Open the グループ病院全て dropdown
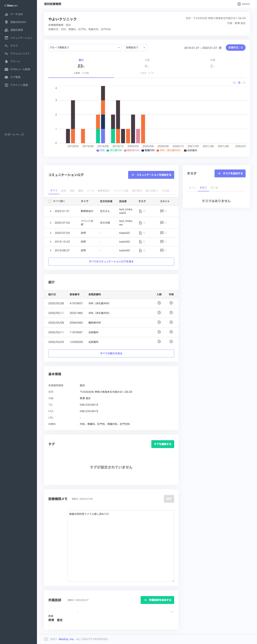Image resolution: width=257 pixels, height=644 pixels. tap(85, 47)
